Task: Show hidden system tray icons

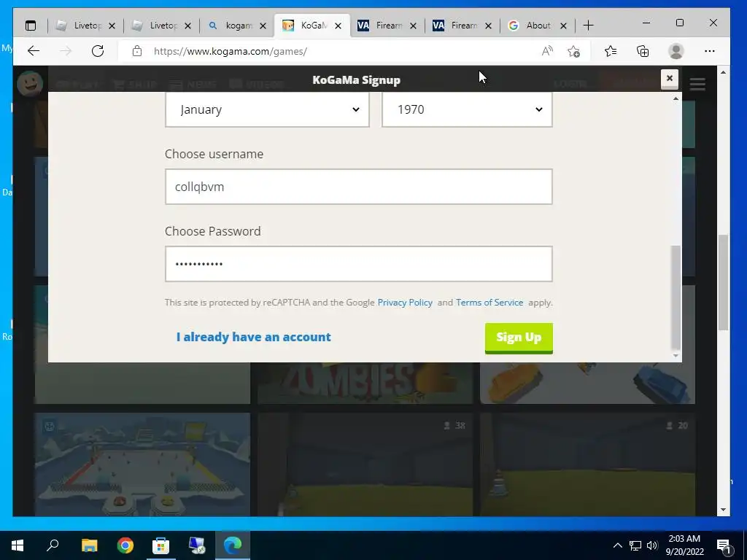Action: 617,545
